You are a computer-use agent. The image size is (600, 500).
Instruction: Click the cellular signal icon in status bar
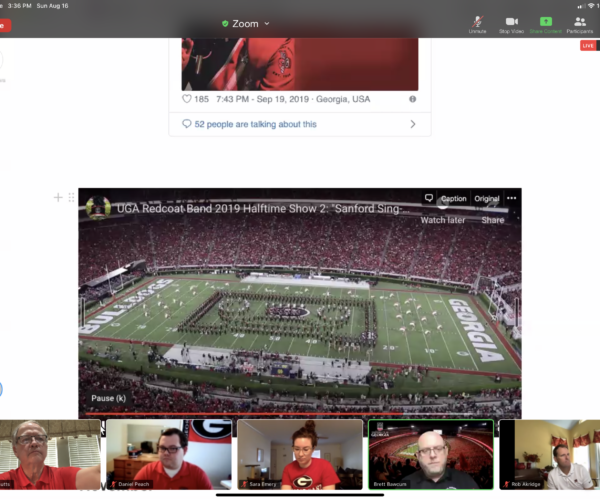tap(581, 6)
